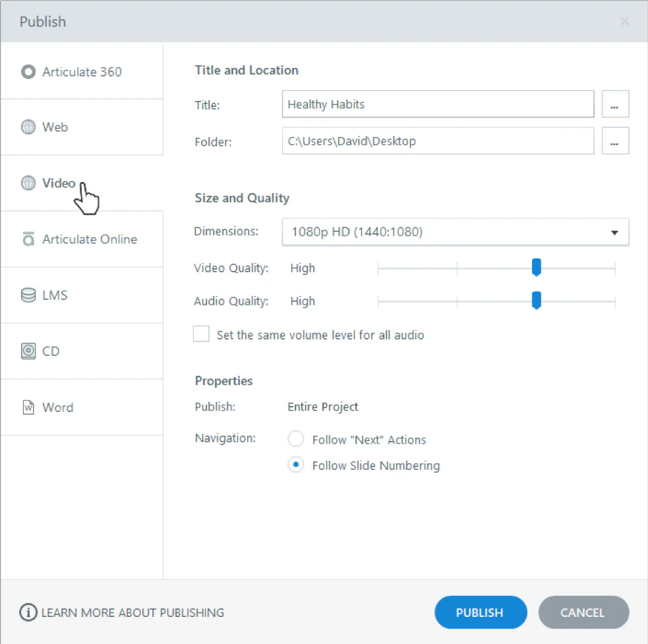648x644 pixels.
Task: Click the LMS database icon
Action: click(x=28, y=295)
